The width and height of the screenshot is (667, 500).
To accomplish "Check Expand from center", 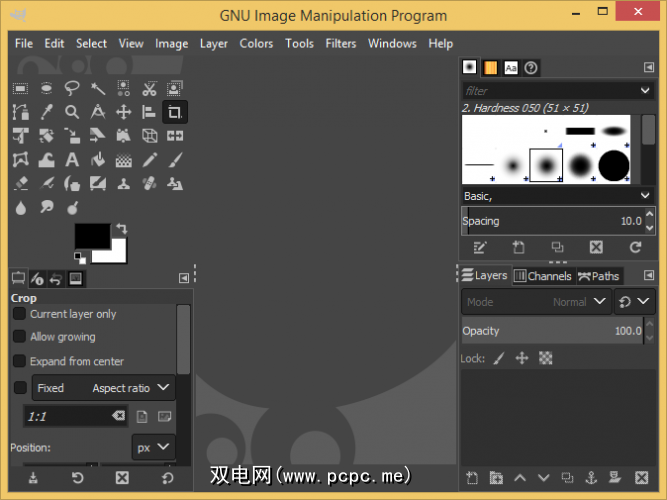I will pos(19,362).
